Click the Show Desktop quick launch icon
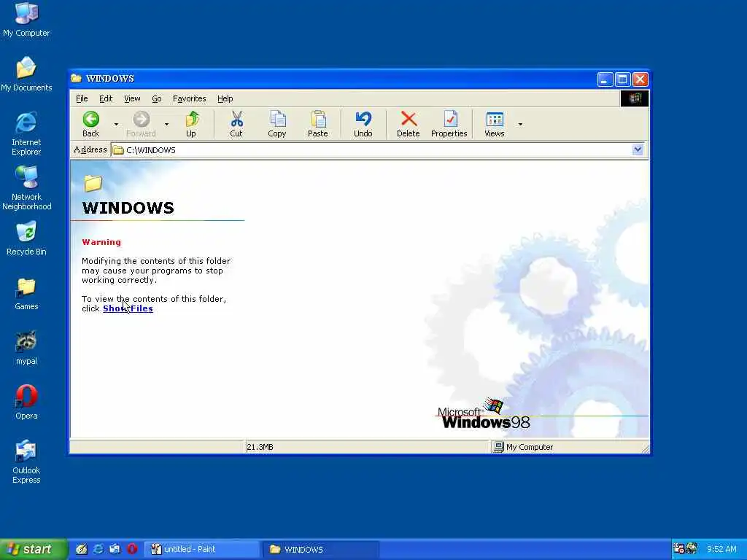This screenshot has width=747, height=560. [82, 549]
